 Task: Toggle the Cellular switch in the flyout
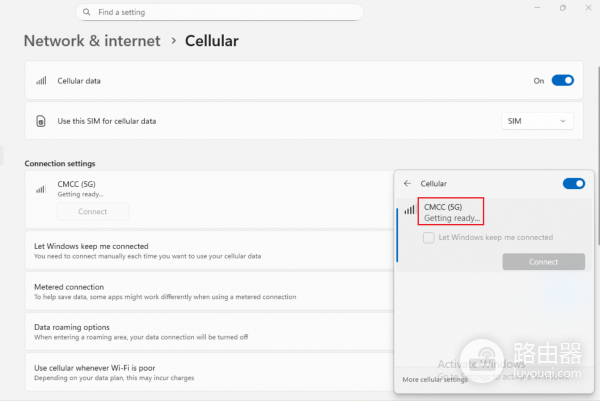[573, 184]
